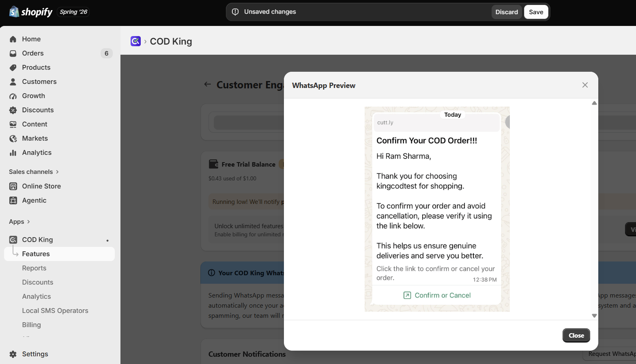Image resolution: width=636 pixels, height=364 pixels.
Task: Open Orders via its inbox icon
Action: click(13, 54)
